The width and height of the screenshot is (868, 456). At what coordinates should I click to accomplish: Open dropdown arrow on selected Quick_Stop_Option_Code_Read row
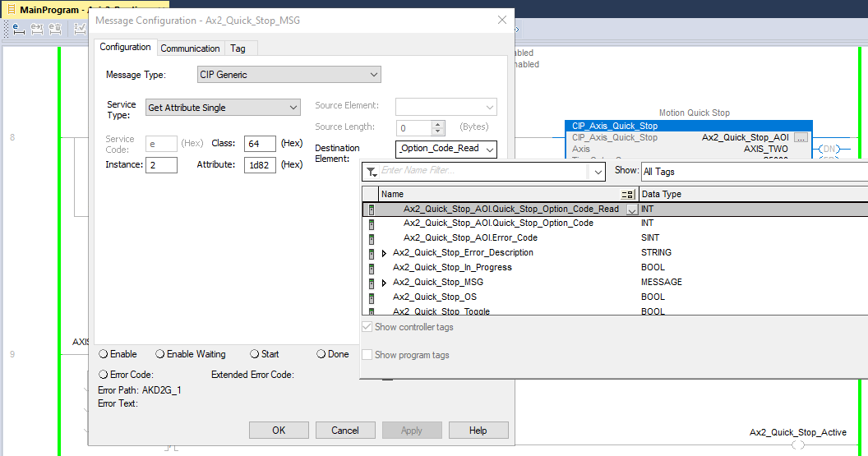coord(631,210)
